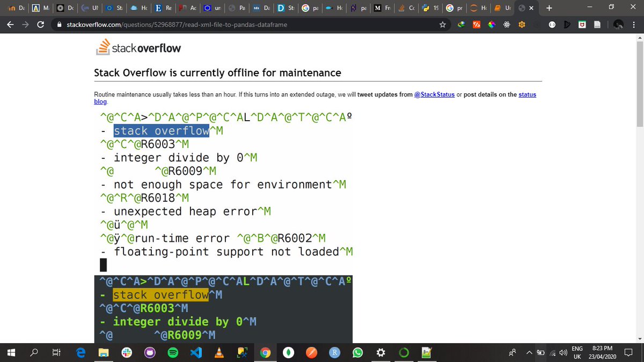Image resolution: width=644 pixels, height=362 pixels.
Task: Open the Chrome three-dot menu
Action: [634, 24]
